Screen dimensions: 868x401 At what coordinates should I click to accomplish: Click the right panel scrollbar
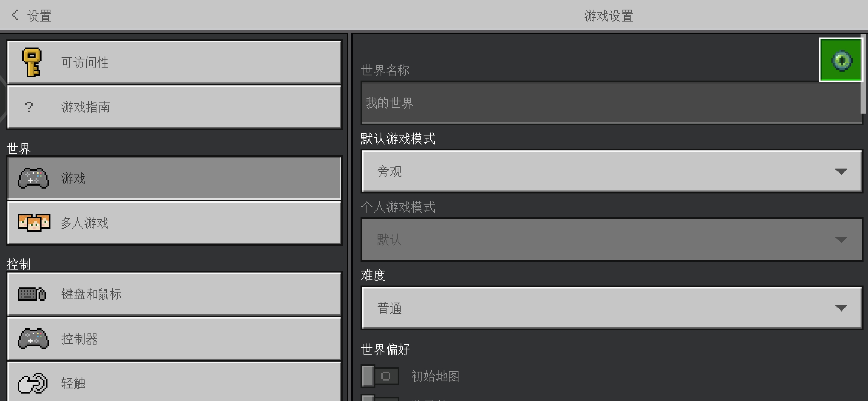(863, 74)
